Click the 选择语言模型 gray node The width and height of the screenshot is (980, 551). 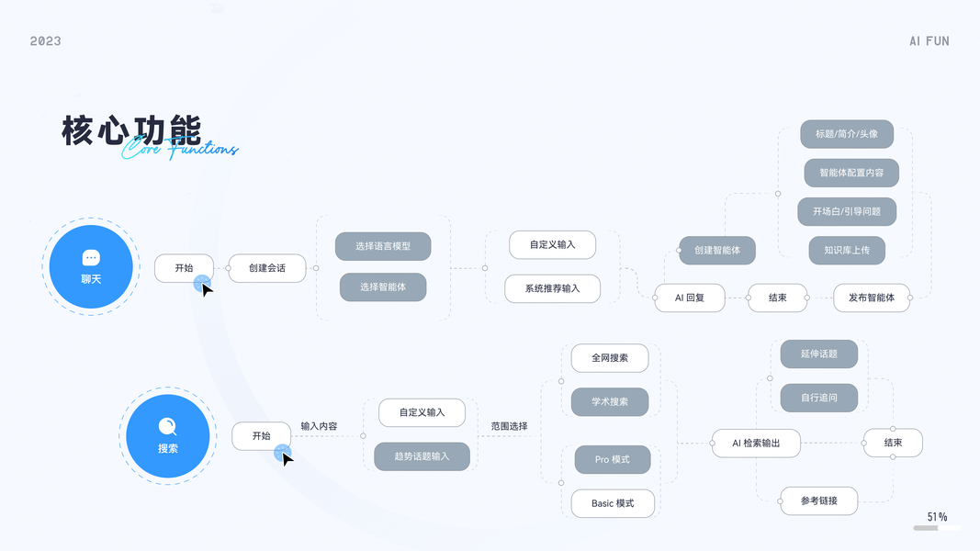[383, 246]
